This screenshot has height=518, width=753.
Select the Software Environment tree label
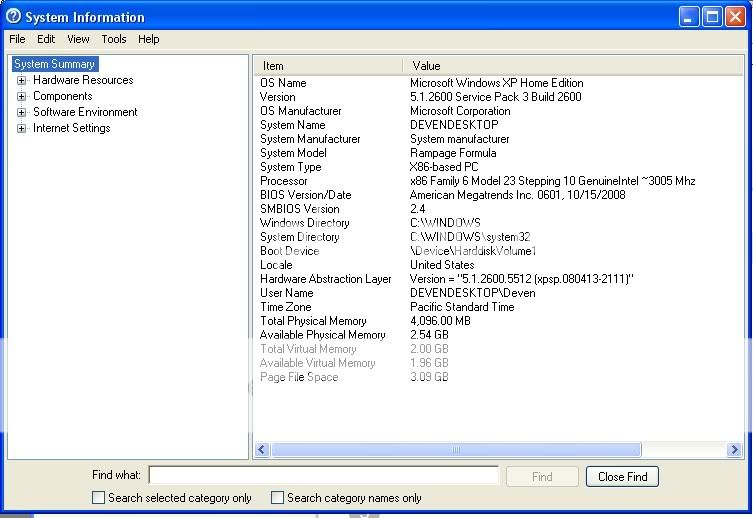(x=85, y=112)
